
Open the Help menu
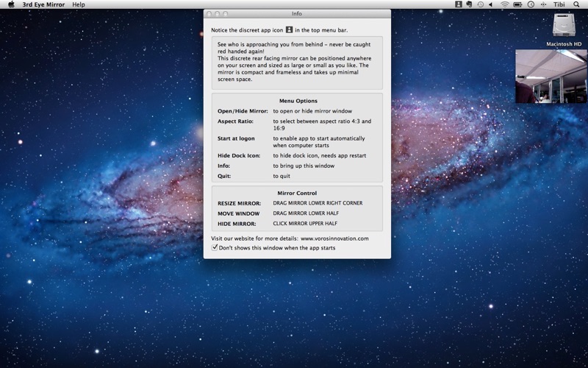tap(79, 4)
